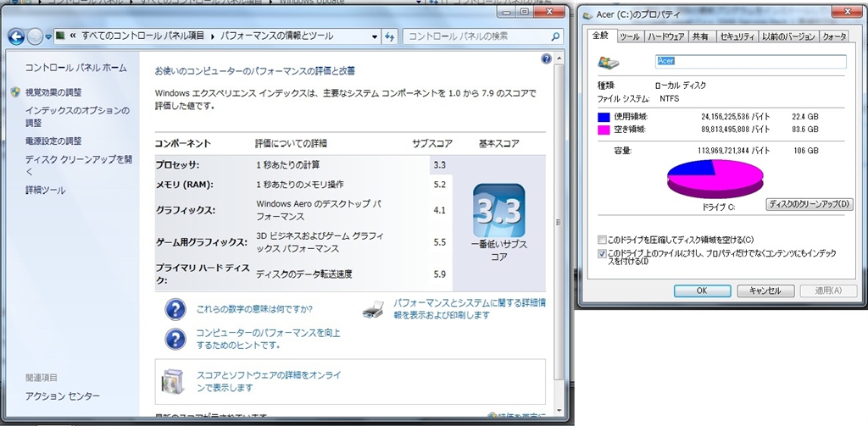Click the back navigation arrow button
This screenshot has height=426, width=868.
[x=16, y=36]
